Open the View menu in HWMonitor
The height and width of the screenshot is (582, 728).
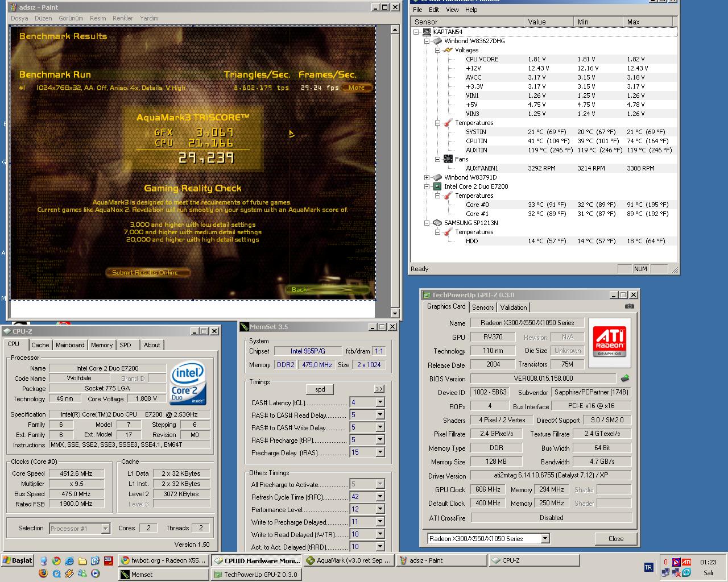[x=452, y=10]
